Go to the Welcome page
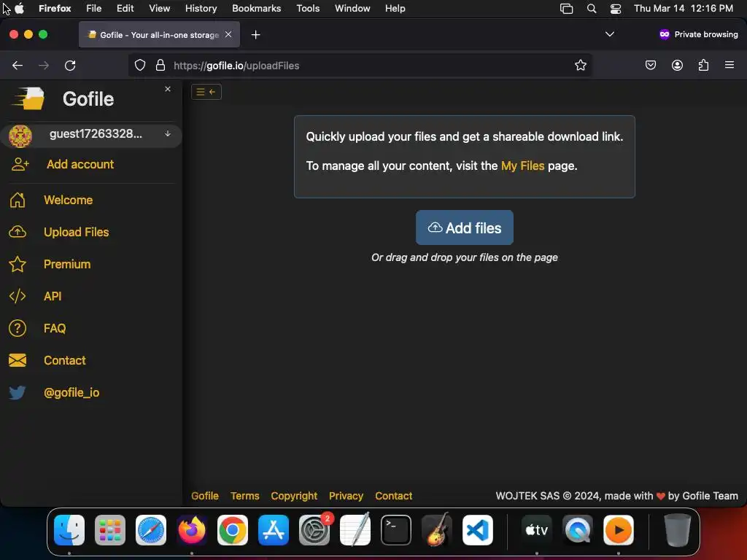 click(x=68, y=200)
